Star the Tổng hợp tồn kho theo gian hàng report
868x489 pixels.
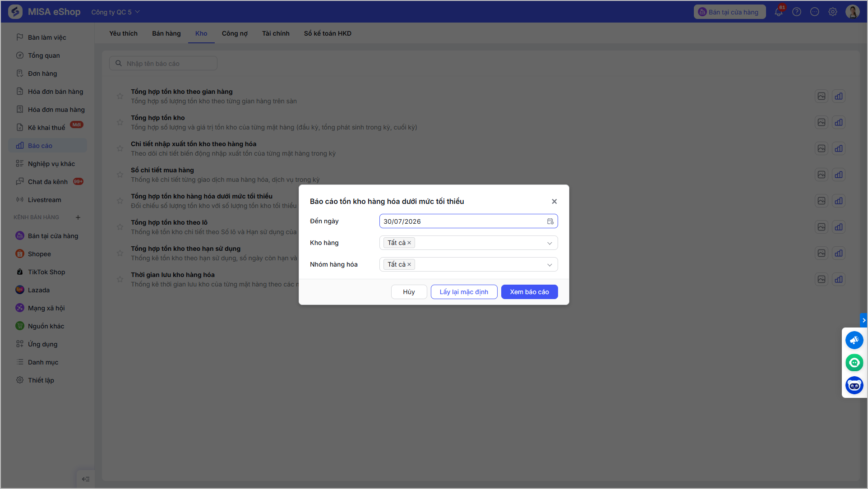(120, 96)
